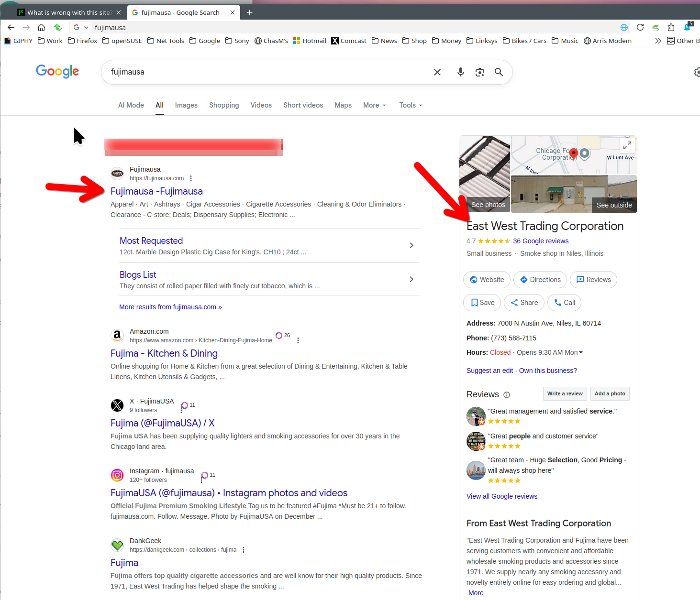Viewport: 700px width, 600px height.
Task: Switch to the Maps tab
Action: tap(343, 105)
